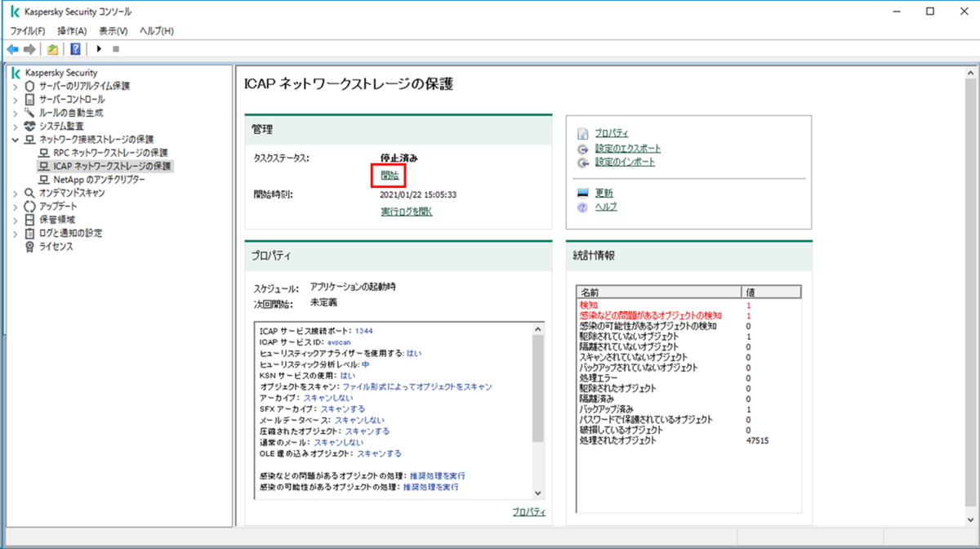Click the 値 column header
This screenshot has height=549, width=980.
coord(770,292)
